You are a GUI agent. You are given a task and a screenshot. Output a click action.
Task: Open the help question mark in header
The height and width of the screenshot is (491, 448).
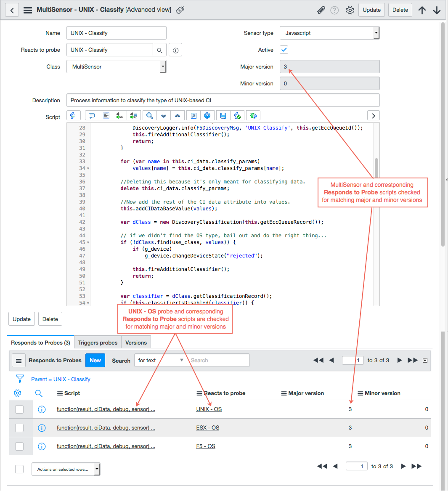pos(334,11)
